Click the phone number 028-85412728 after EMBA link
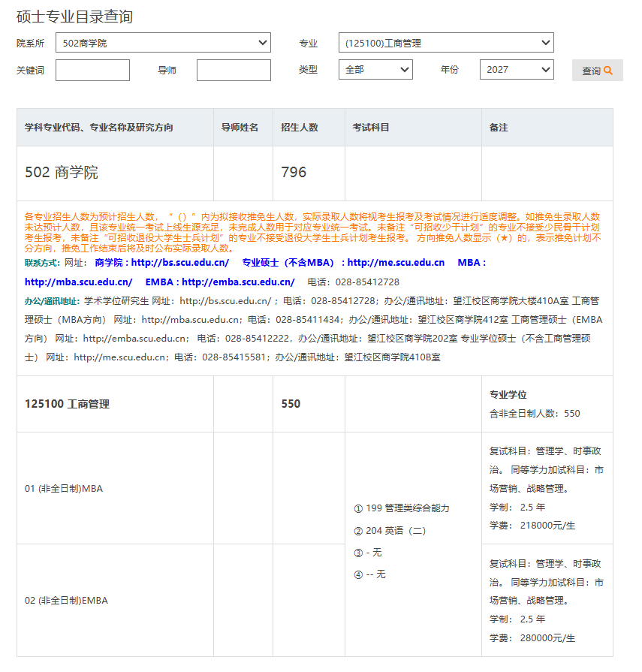Screen dimensions: 642x672 pyautogui.click(x=367, y=282)
